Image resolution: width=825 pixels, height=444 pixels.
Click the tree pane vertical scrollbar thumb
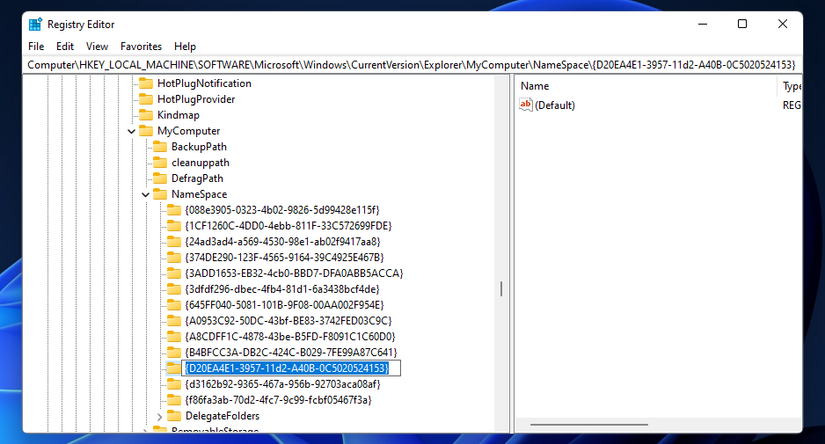point(501,289)
